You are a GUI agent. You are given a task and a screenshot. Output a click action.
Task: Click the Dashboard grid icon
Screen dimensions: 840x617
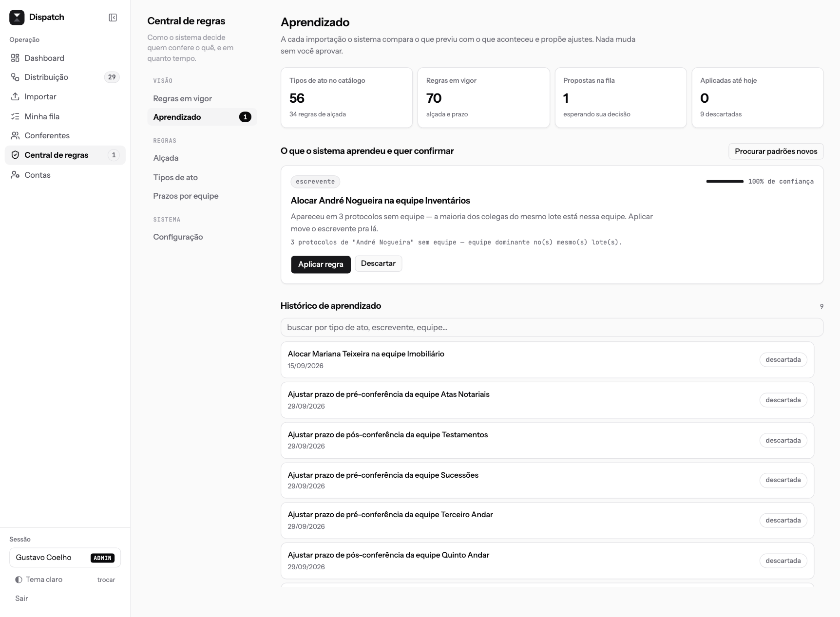coord(15,58)
